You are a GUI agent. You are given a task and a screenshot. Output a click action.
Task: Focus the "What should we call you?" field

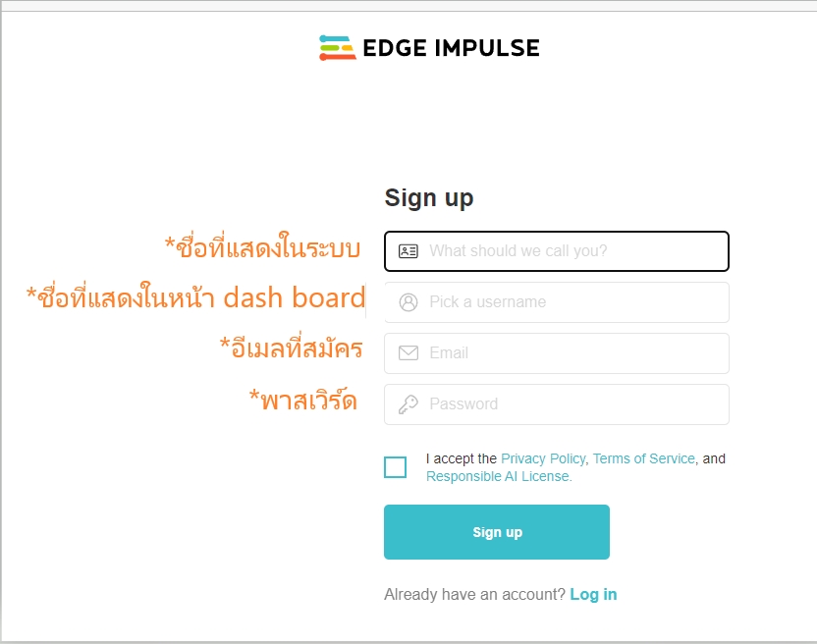[x=574, y=251]
